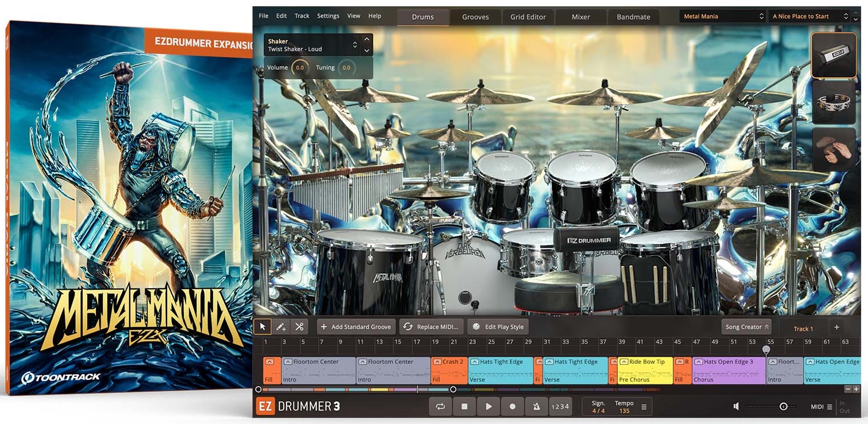868x424 pixels.
Task: Click the Edit Play Style button
Action: pos(498,326)
